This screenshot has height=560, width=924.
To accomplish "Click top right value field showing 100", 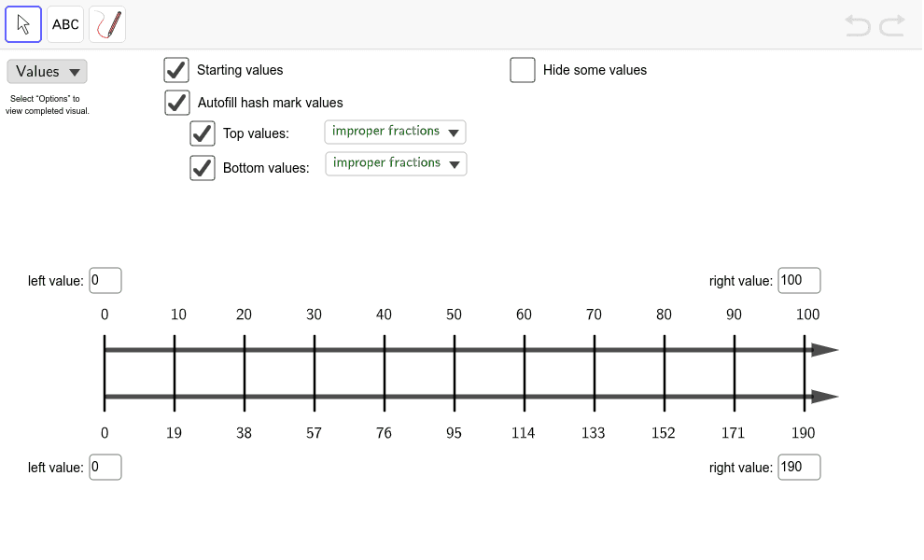I will tap(799, 280).
